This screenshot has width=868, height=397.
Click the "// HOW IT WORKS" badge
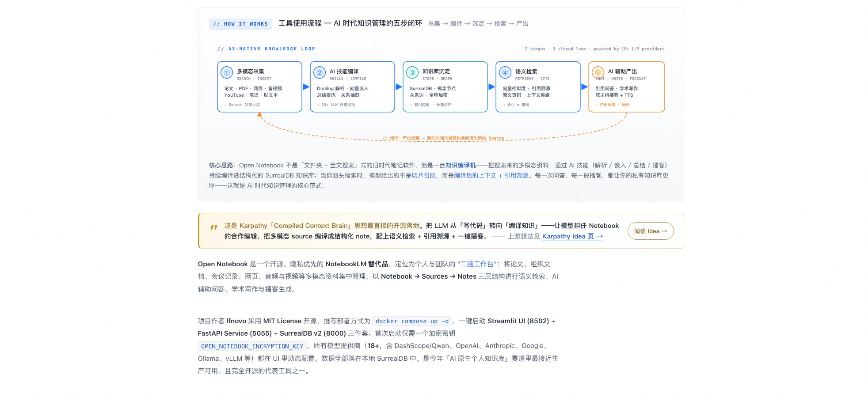(x=240, y=24)
